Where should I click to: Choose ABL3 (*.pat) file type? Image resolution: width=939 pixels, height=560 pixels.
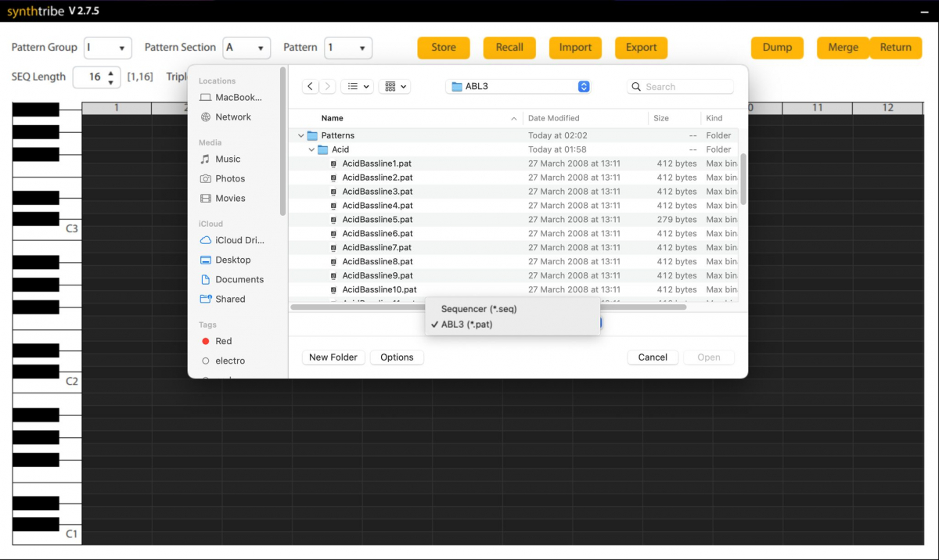click(466, 324)
